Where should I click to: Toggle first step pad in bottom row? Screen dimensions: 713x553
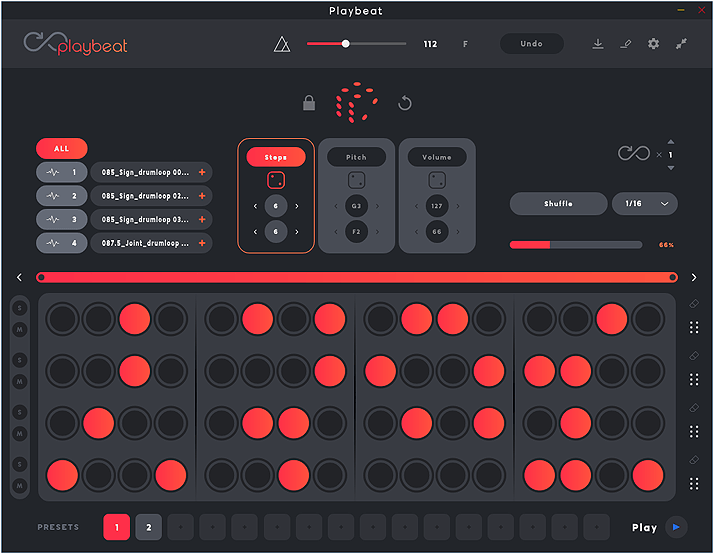pos(62,475)
